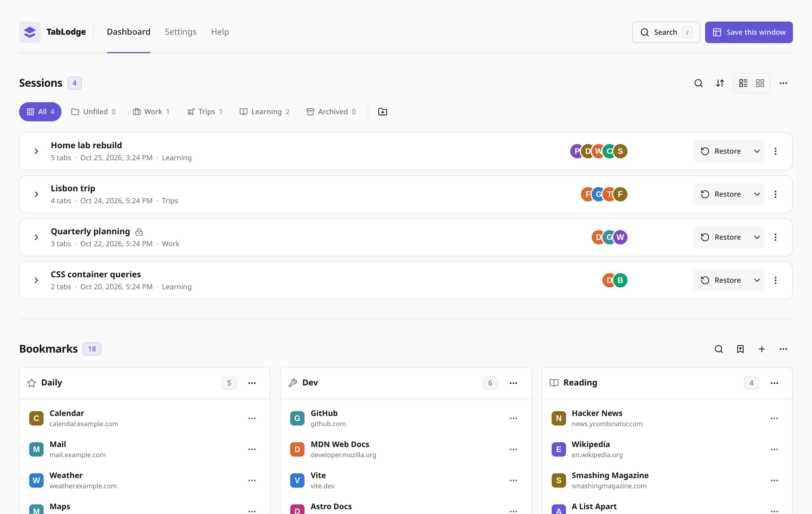This screenshot has height=514, width=812.
Task: Open Restore dropdown for Lisbon trip
Action: (757, 194)
